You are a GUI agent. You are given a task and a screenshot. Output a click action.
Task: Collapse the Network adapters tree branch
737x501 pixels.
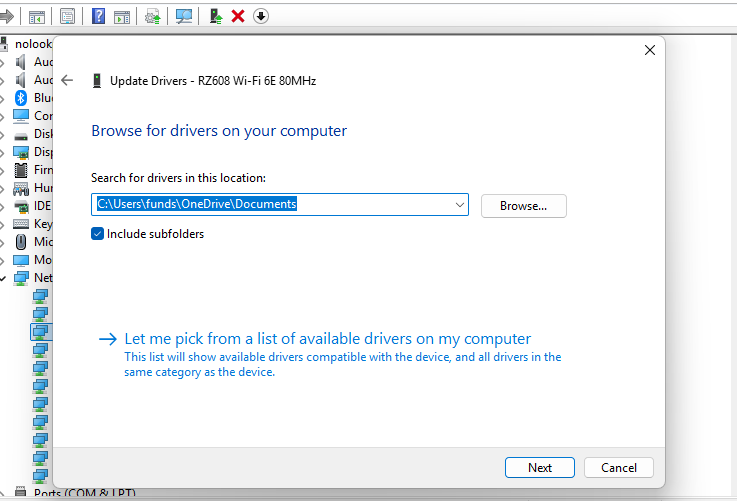click(x=3, y=278)
